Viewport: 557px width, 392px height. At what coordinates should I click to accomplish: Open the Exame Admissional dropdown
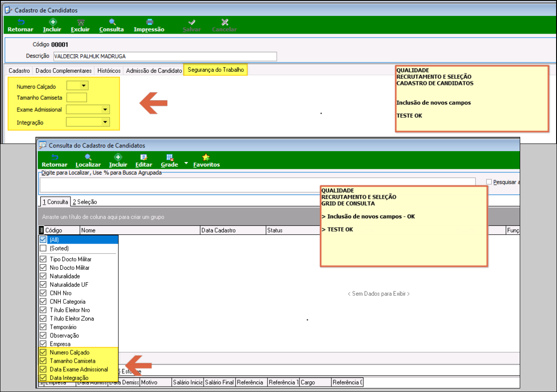tap(105, 109)
